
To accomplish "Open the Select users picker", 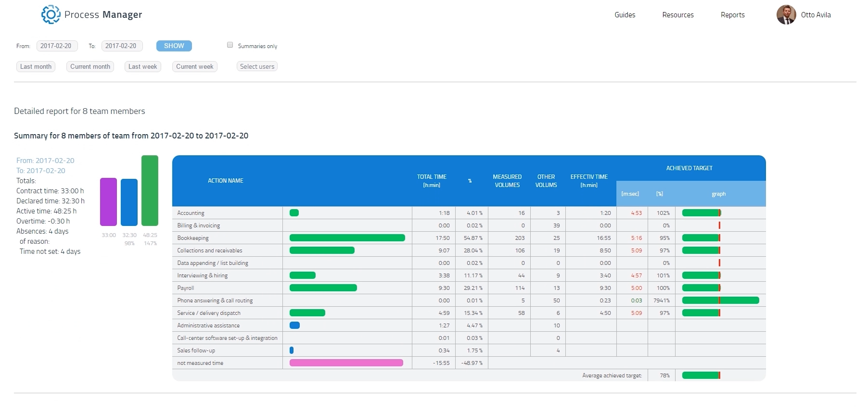I will click(257, 67).
